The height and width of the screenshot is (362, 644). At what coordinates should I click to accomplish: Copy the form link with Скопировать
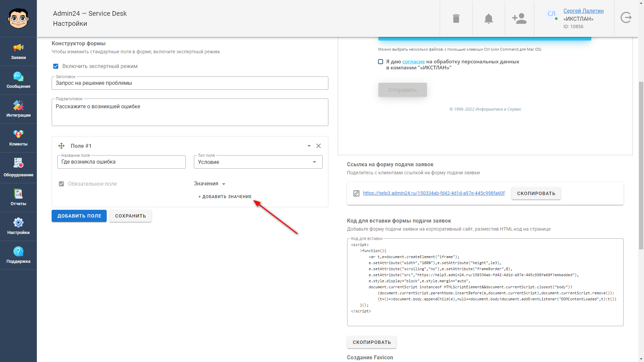(x=536, y=193)
